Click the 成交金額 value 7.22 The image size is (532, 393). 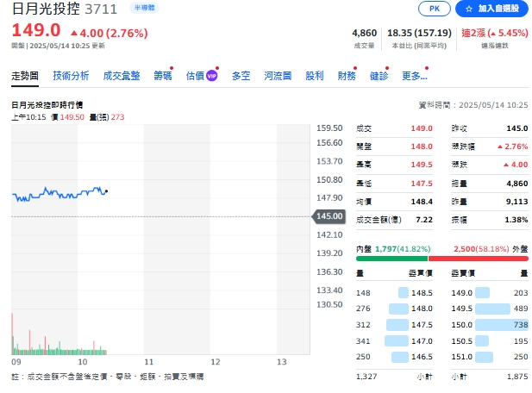tap(424, 220)
